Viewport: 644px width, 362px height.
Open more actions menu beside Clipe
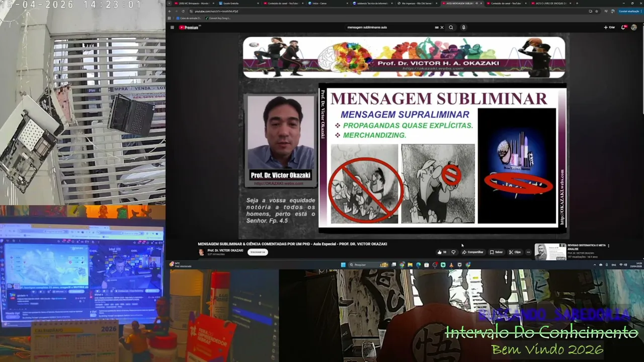528,252
